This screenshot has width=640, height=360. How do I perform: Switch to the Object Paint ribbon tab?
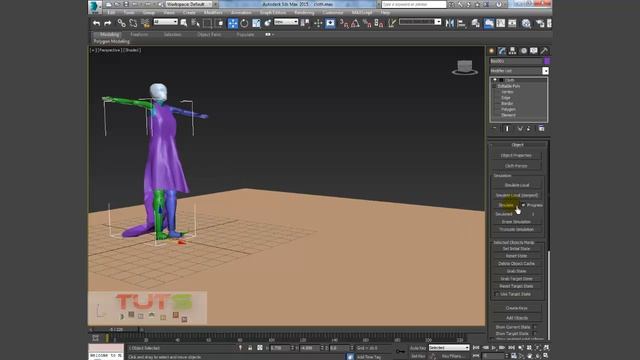pyautogui.click(x=209, y=35)
